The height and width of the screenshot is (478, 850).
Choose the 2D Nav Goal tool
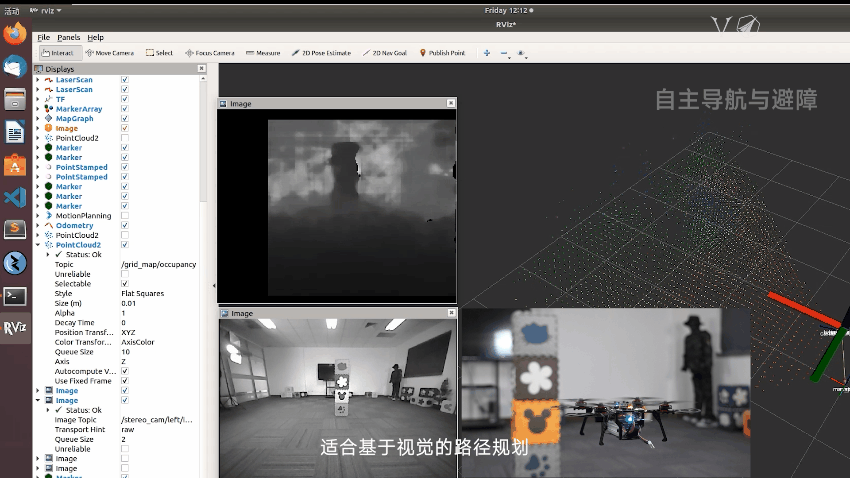point(385,53)
